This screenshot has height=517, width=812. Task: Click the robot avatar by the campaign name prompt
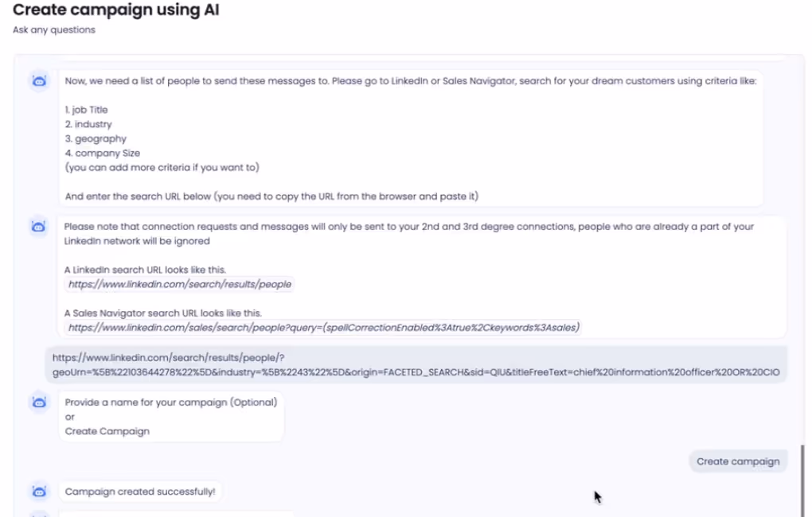pyautogui.click(x=38, y=402)
